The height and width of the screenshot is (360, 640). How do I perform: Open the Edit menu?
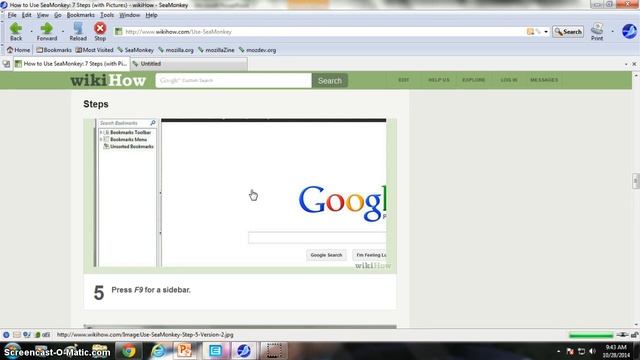click(27, 15)
